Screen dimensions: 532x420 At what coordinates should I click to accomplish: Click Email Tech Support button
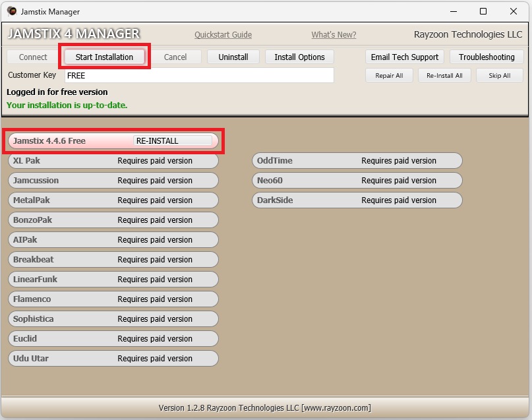tap(405, 57)
